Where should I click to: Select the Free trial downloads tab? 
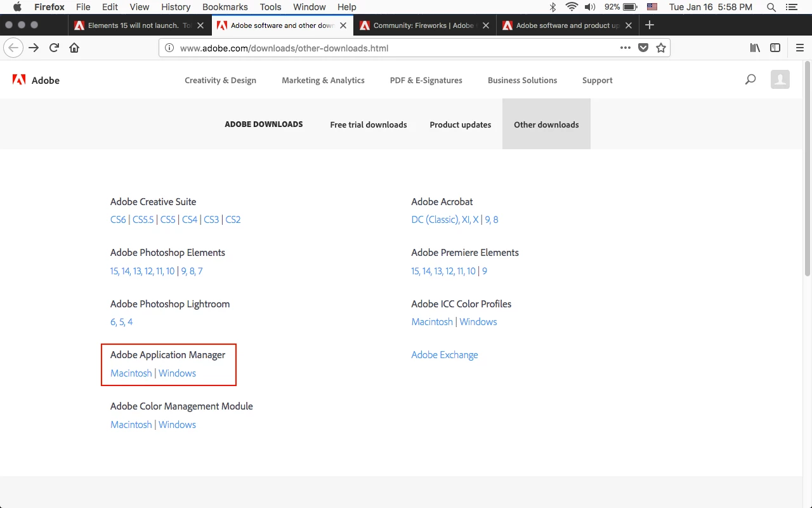click(369, 124)
